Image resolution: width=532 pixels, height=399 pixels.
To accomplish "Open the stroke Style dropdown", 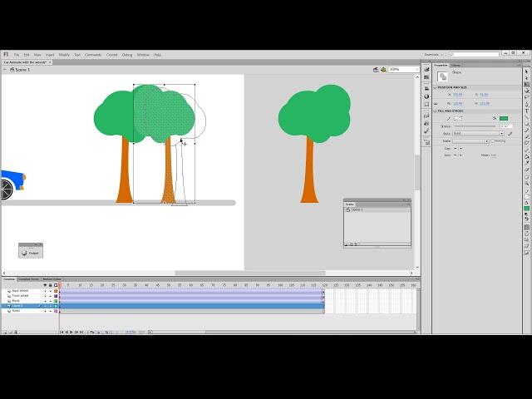I will tap(479, 134).
